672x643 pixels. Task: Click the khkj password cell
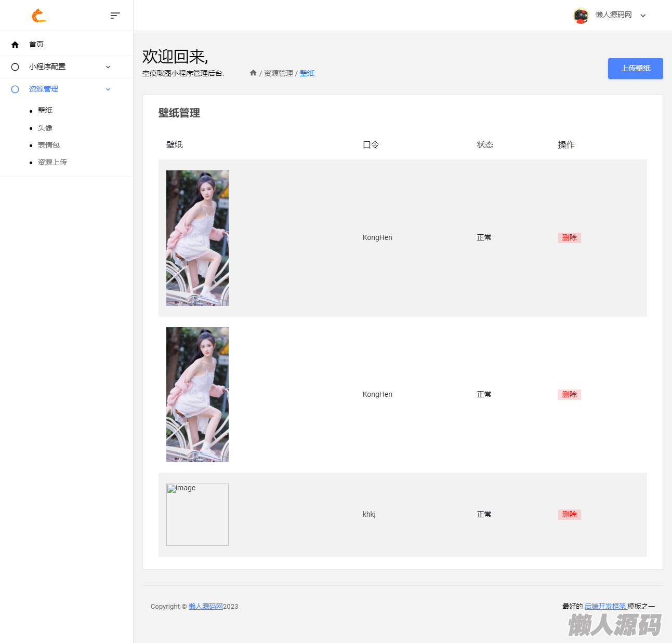(369, 514)
